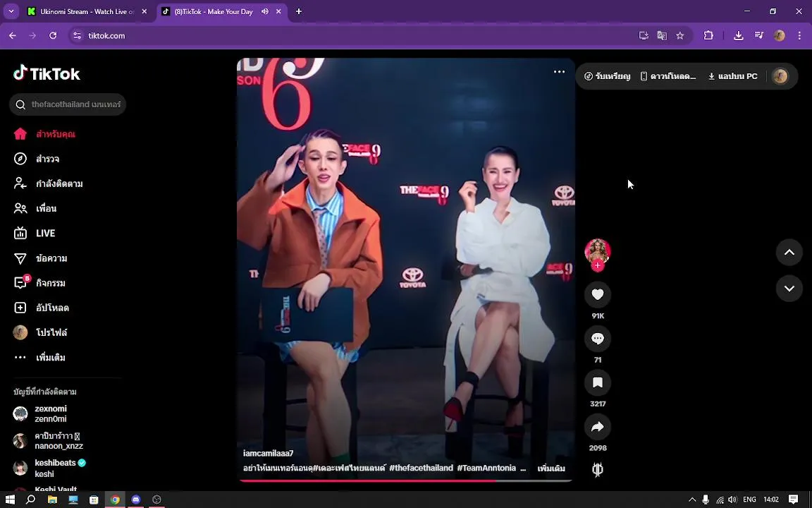Seek on the video progress bar
Image resolution: width=812 pixels, height=508 pixels.
[405, 480]
